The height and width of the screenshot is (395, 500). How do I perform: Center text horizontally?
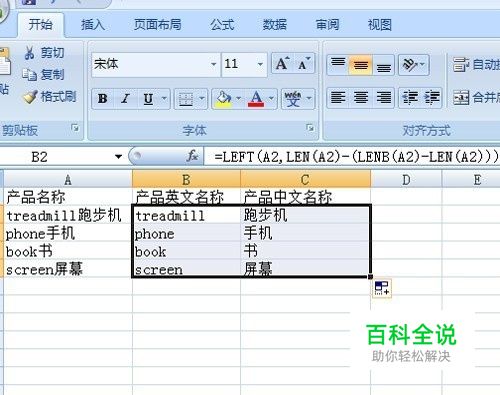(x=361, y=98)
